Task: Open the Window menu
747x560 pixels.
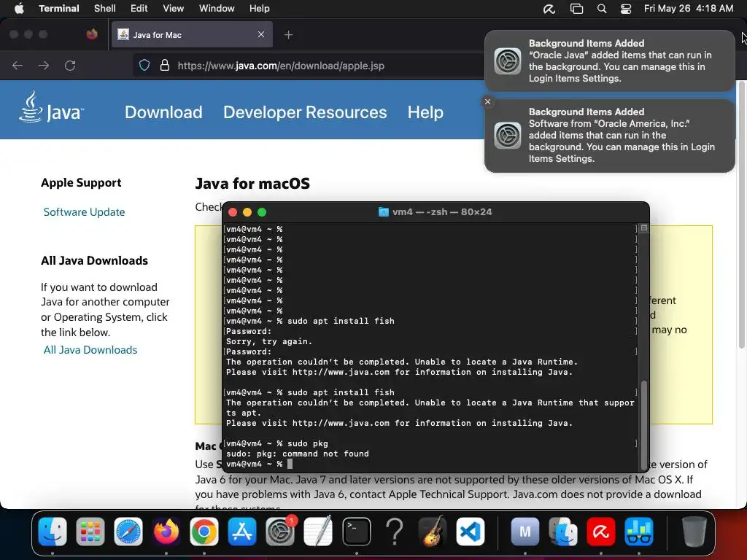Action: click(x=217, y=9)
